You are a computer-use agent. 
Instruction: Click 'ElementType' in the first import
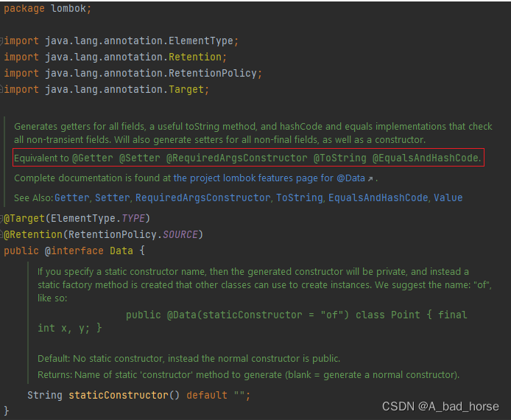(201, 41)
